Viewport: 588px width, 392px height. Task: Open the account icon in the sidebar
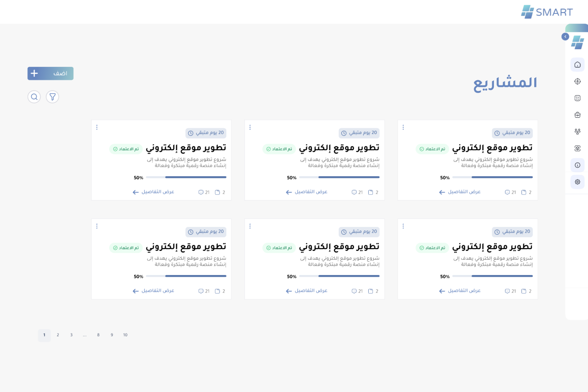click(577, 81)
